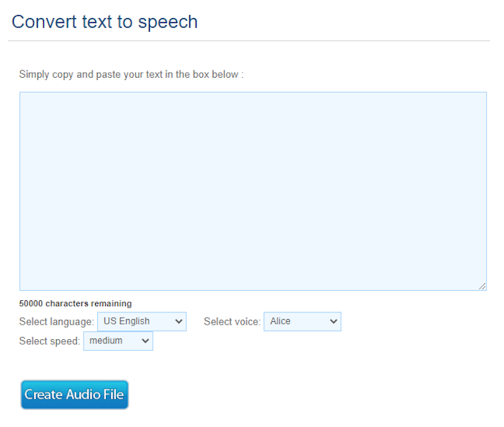Click the Create Audio File button
504x427 pixels.
click(75, 395)
